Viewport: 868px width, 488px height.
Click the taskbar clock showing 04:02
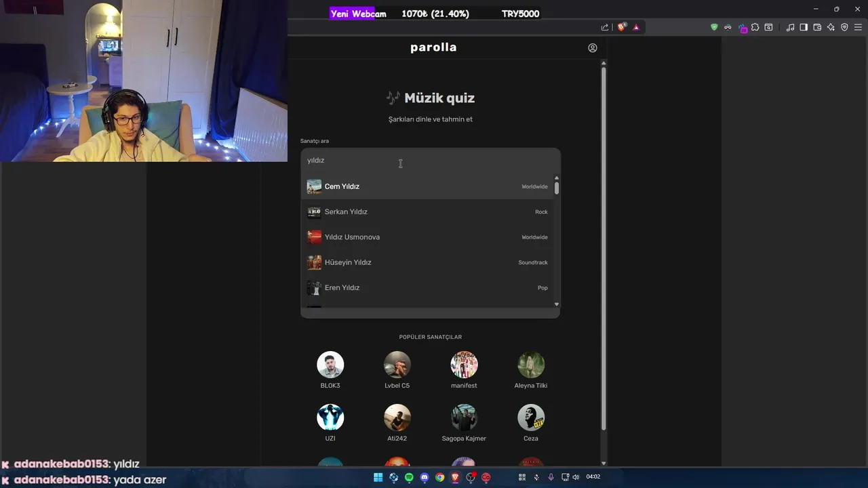click(x=593, y=477)
